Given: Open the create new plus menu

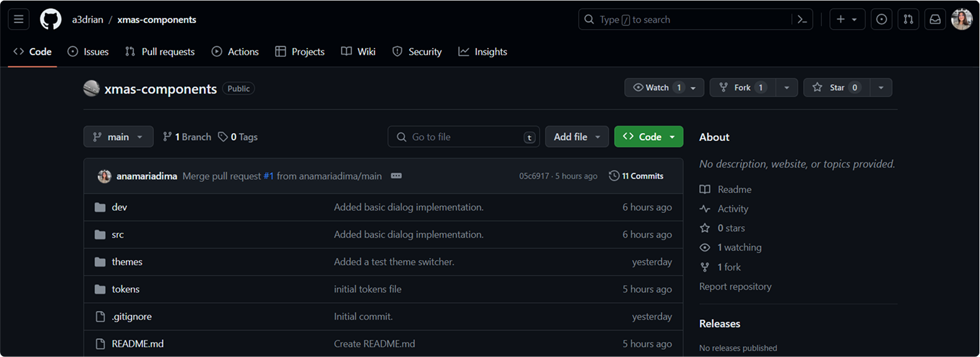Looking at the screenshot, I should (x=847, y=20).
